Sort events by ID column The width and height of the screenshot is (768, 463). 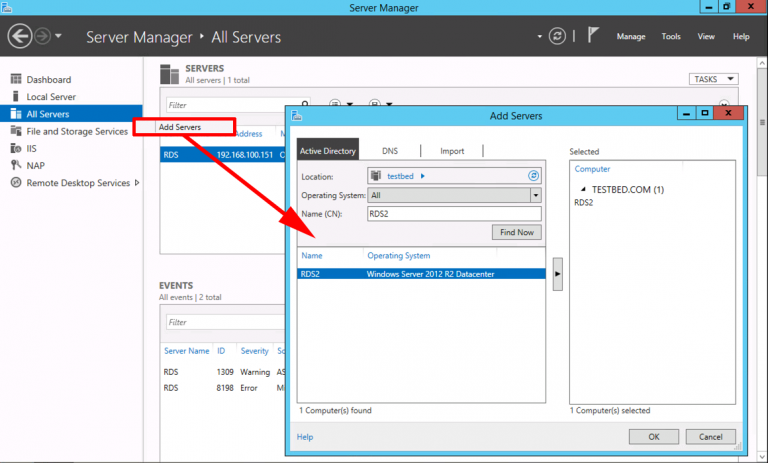221,351
